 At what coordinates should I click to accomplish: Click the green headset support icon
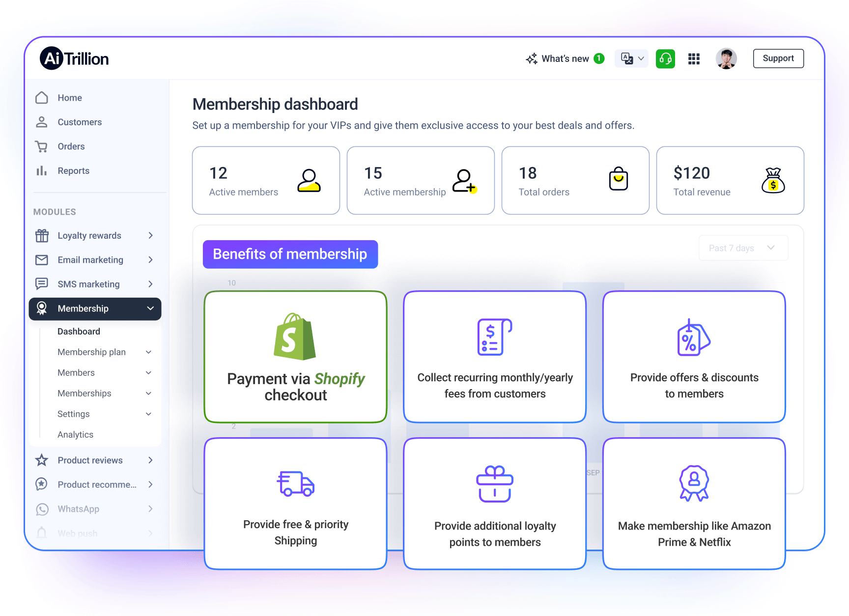pos(665,59)
